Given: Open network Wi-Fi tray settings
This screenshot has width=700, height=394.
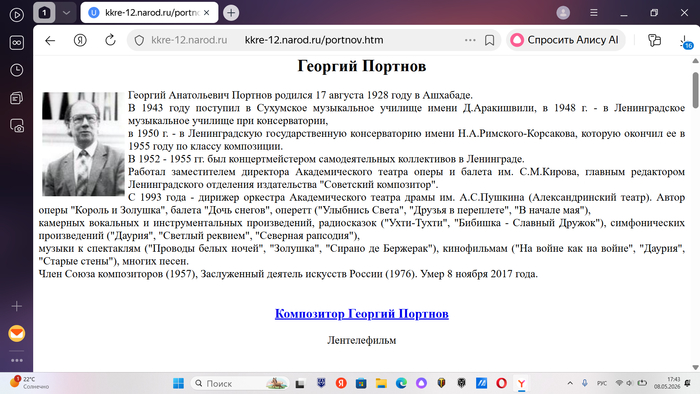Looking at the screenshot, I should click(619, 383).
